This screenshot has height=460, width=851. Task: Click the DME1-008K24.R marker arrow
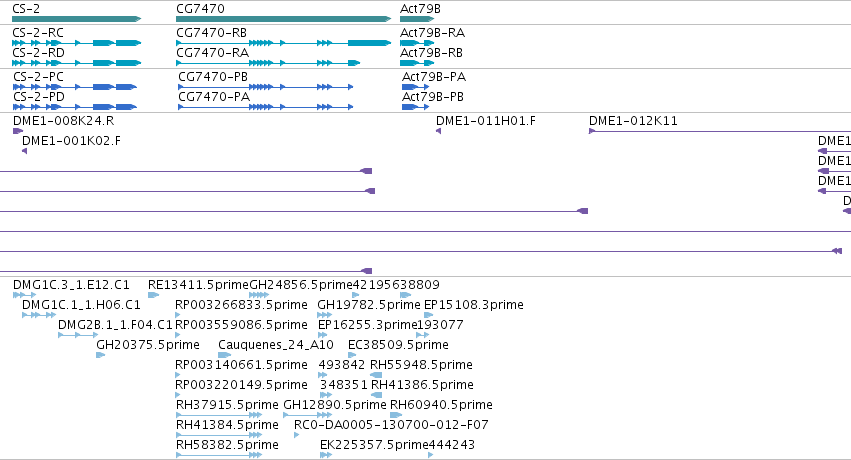[18, 131]
